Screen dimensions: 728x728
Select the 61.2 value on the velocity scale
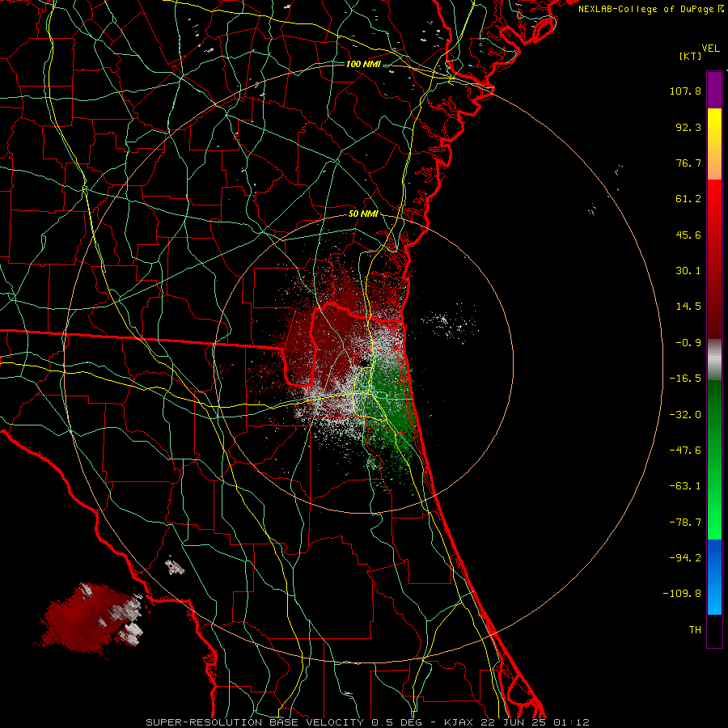688,199
